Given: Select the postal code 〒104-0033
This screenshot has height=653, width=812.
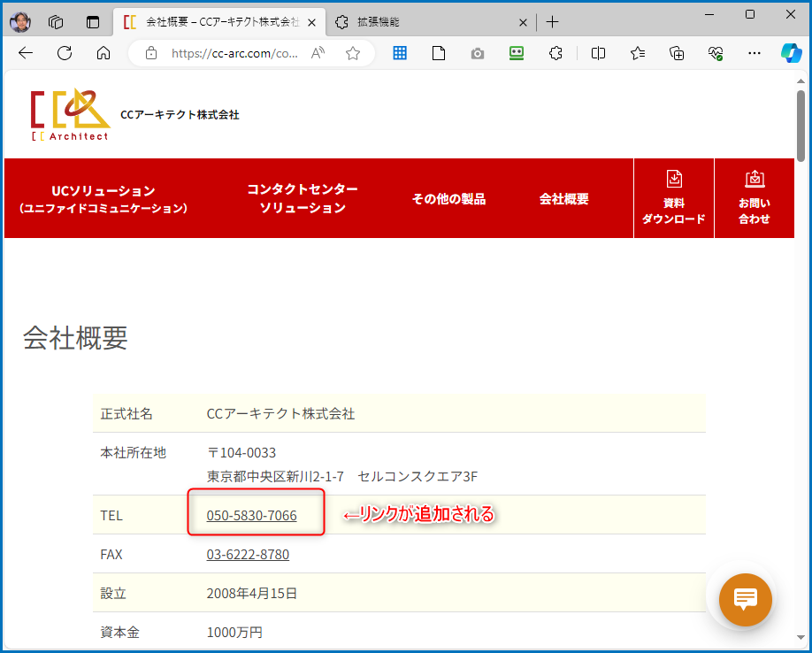Looking at the screenshot, I should tap(241, 453).
